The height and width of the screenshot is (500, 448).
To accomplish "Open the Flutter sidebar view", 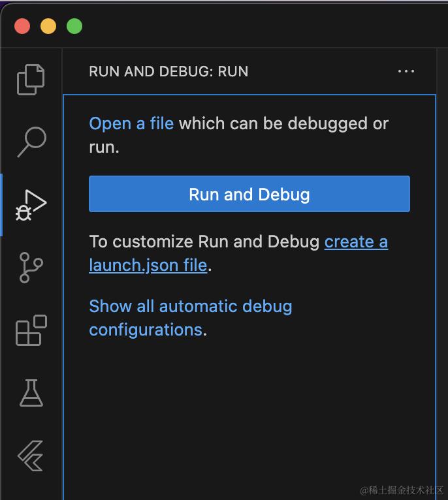I will pyautogui.click(x=31, y=456).
